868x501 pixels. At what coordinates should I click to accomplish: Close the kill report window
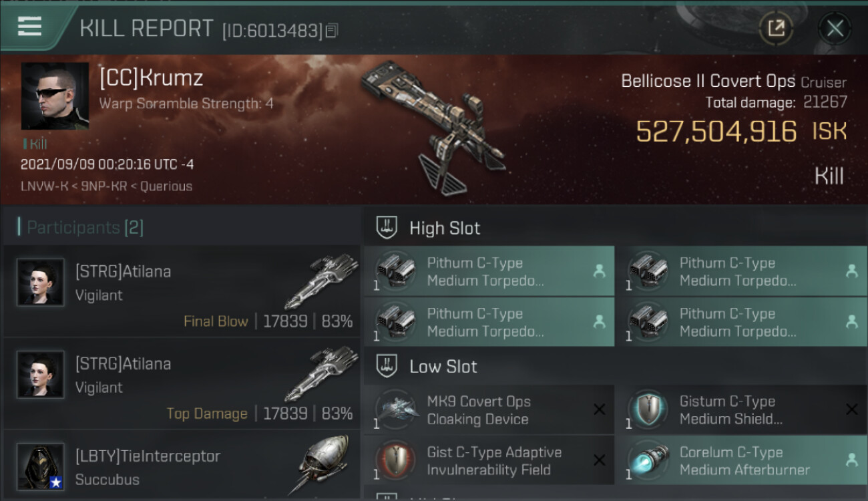pos(835,28)
